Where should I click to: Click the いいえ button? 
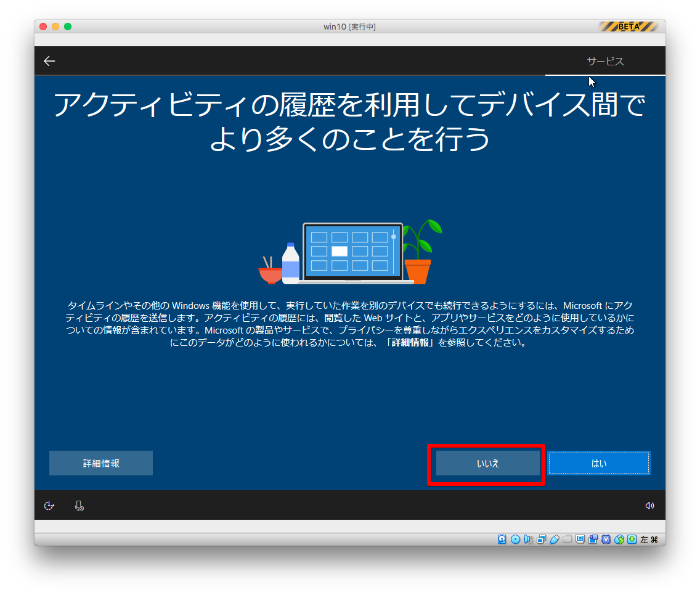(487, 463)
